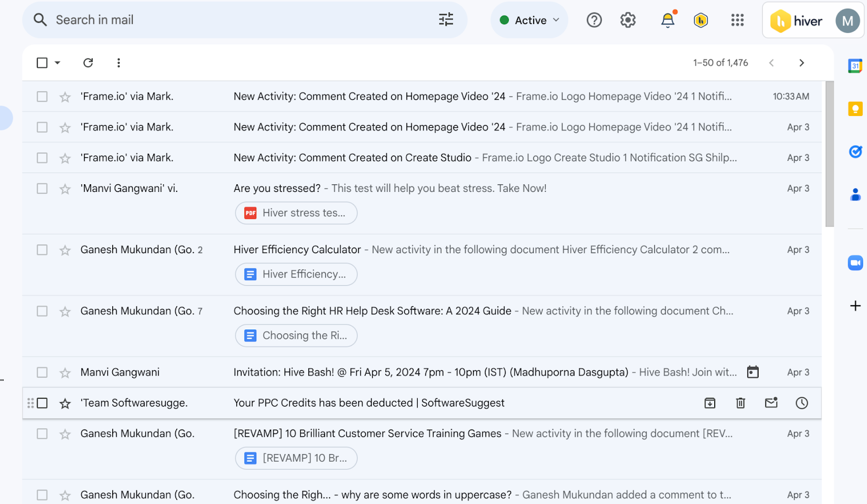This screenshot has width=867, height=504.
Task: Open the Hiver stress test PDF attachment
Action: (296, 213)
